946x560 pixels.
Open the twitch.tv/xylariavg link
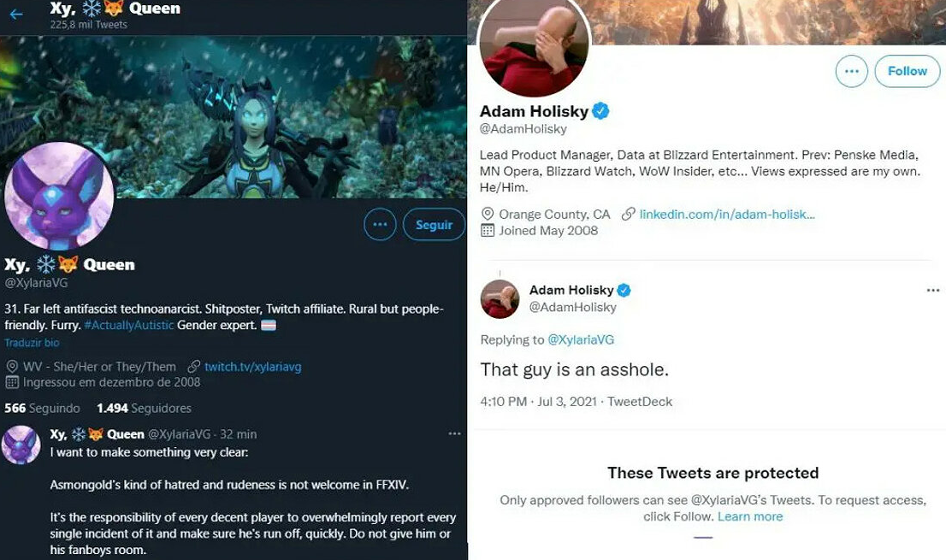coord(252,366)
